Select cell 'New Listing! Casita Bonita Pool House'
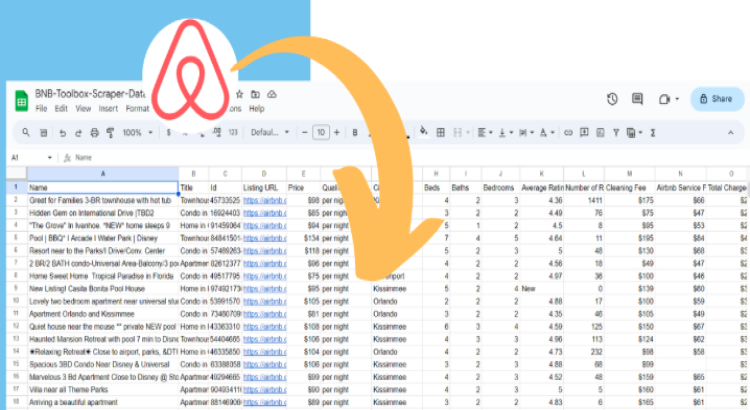 (102, 288)
